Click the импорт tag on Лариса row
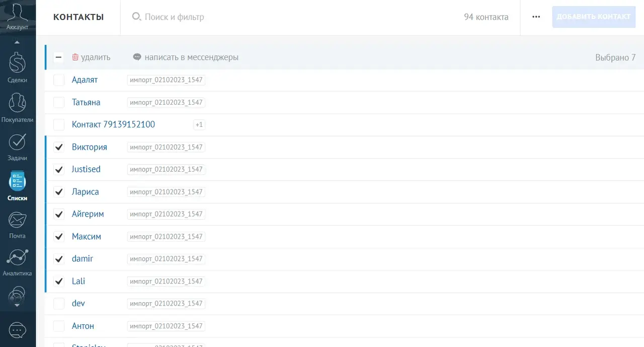644x347 pixels. [166, 192]
